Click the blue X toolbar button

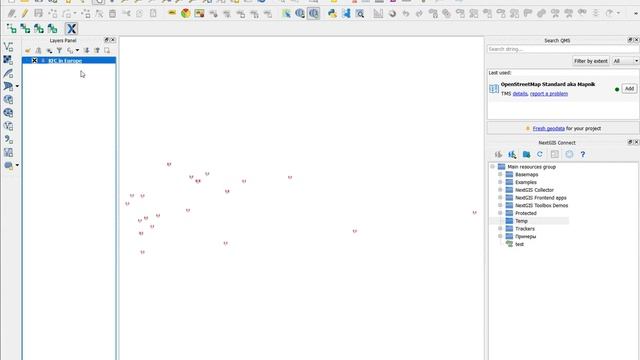71,29
